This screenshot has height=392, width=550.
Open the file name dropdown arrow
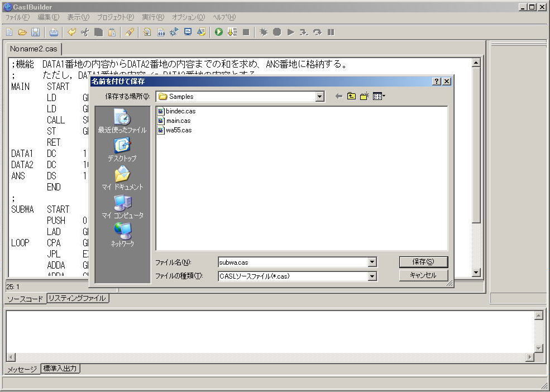(372, 262)
